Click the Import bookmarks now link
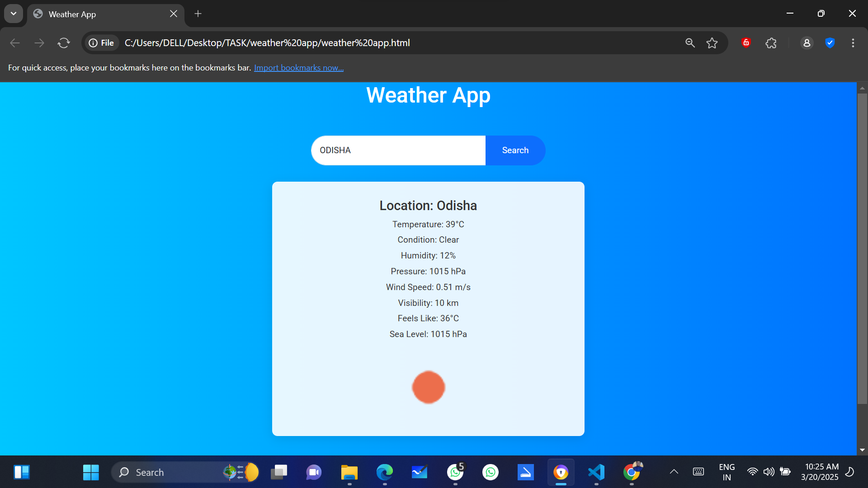The width and height of the screenshot is (868, 488). tap(298, 67)
